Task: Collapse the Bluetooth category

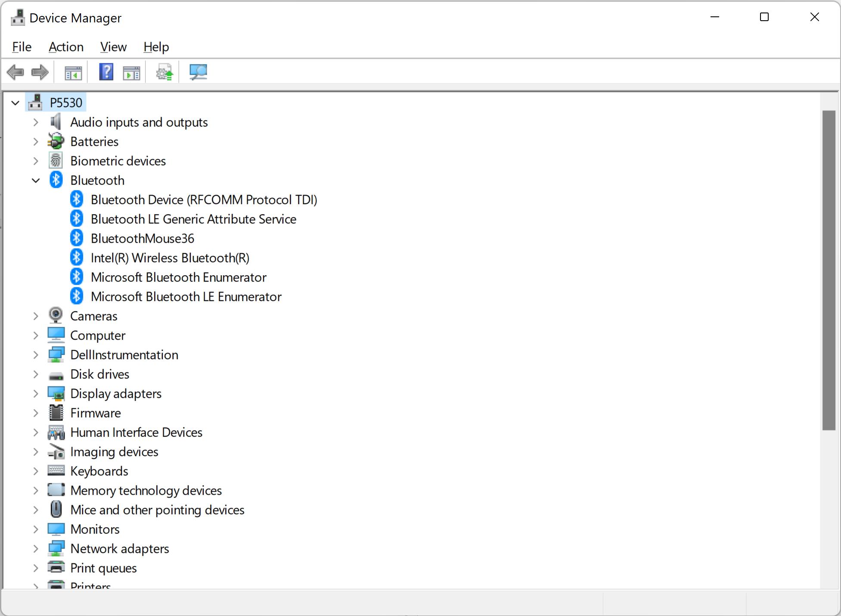Action: (36, 180)
